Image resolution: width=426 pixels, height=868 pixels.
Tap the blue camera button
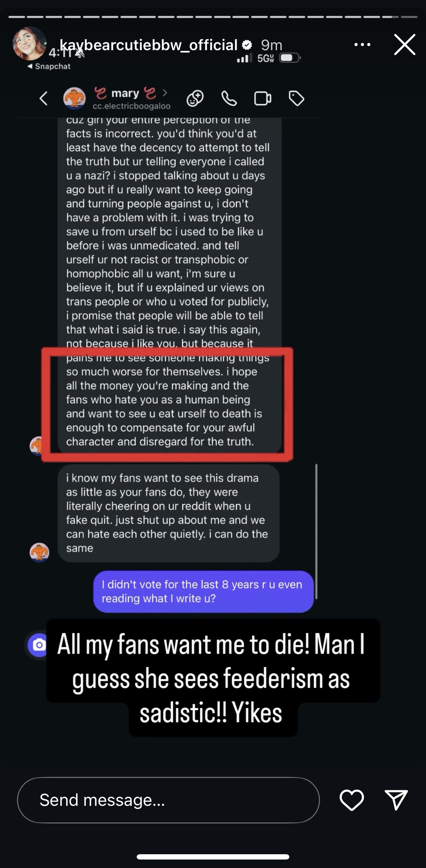click(39, 645)
